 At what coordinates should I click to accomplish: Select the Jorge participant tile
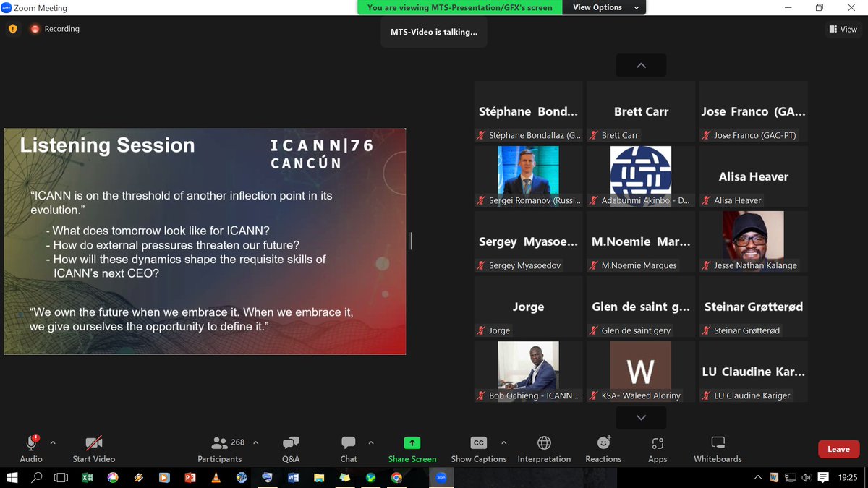coord(528,307)
